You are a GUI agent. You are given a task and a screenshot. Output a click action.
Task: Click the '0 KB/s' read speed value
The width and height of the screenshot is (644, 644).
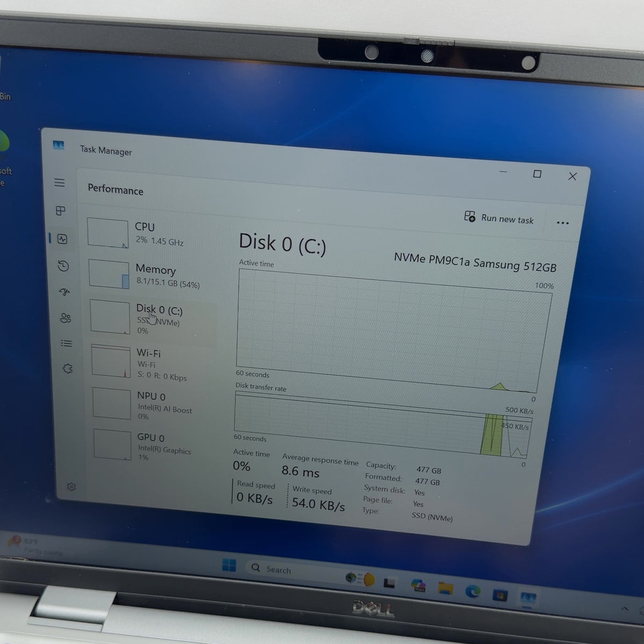click(x=254, y=498)
